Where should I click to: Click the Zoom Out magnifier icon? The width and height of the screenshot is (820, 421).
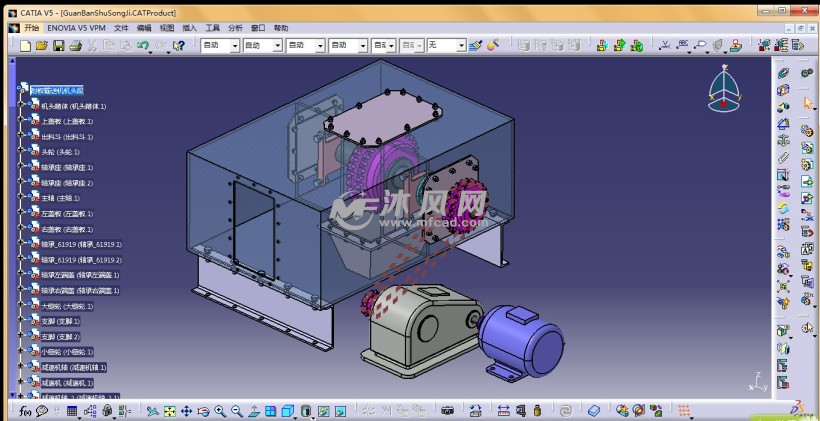(x=237, y=411)
